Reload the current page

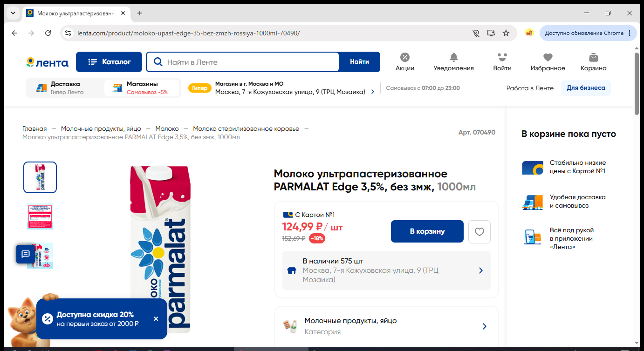[48, 33]
